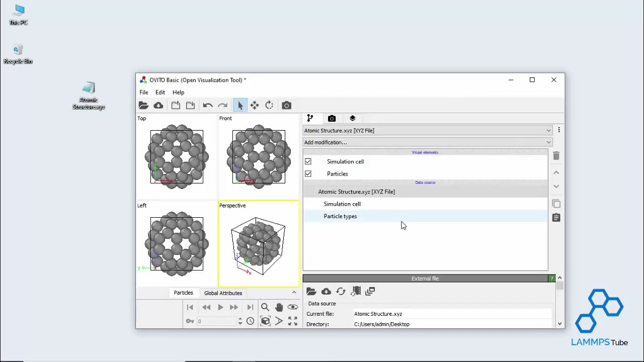Click the load remote file cloud icon in toolbar
This screenshot has width=644, height=362.
pyautogui.click(x=158, y=106)
